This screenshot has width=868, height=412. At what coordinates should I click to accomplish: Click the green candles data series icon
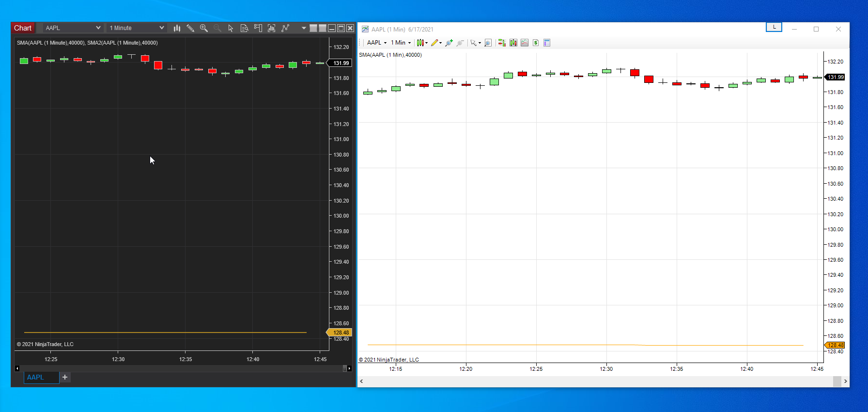513,43
